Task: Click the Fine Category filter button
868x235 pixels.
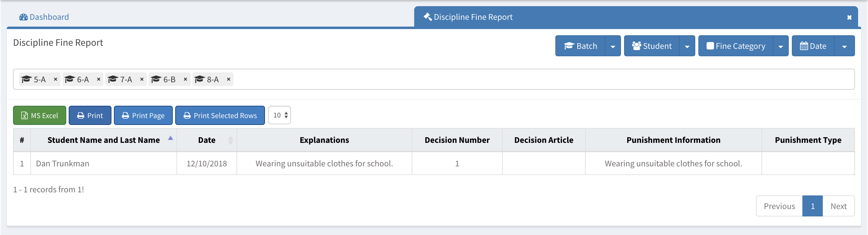Action: (736, 46)
